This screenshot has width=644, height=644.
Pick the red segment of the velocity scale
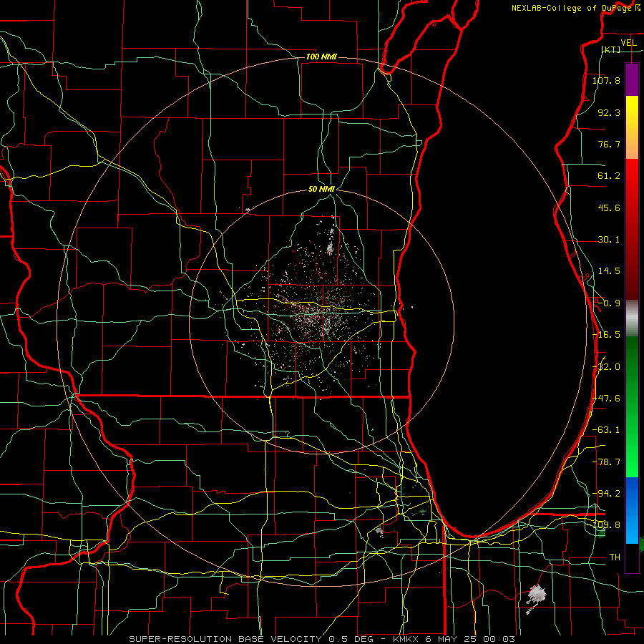point(632,229)
